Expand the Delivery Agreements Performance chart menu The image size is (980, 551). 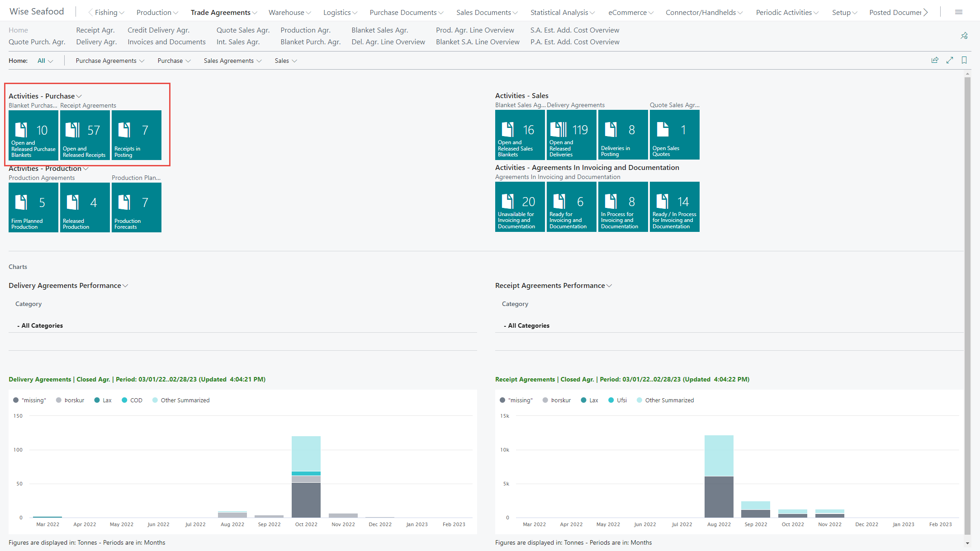(x=68, y=286)
